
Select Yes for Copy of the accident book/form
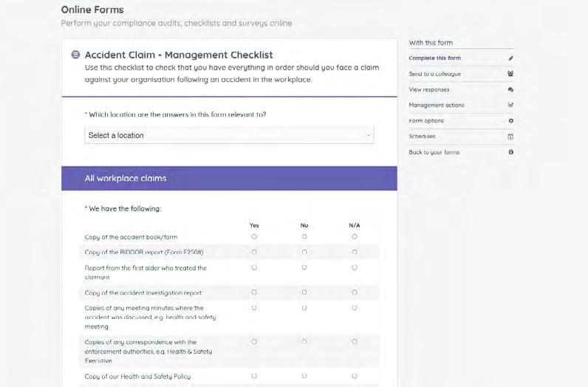point(254,237)
